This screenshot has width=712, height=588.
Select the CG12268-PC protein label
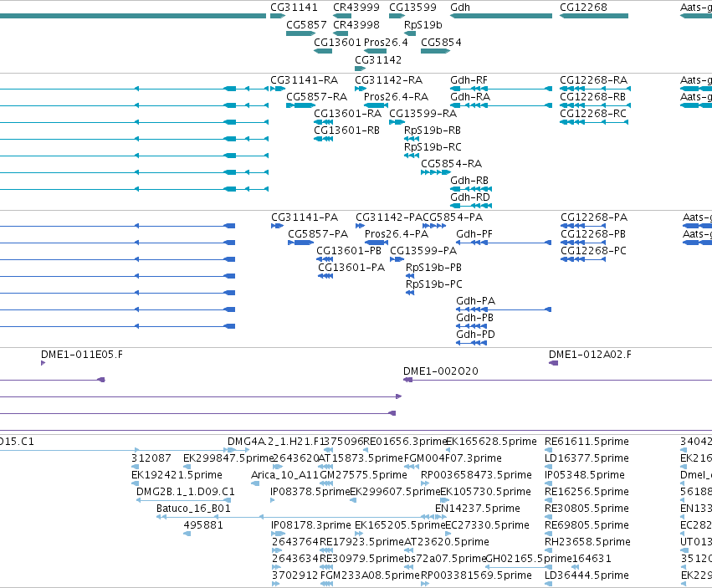point(593,251)
